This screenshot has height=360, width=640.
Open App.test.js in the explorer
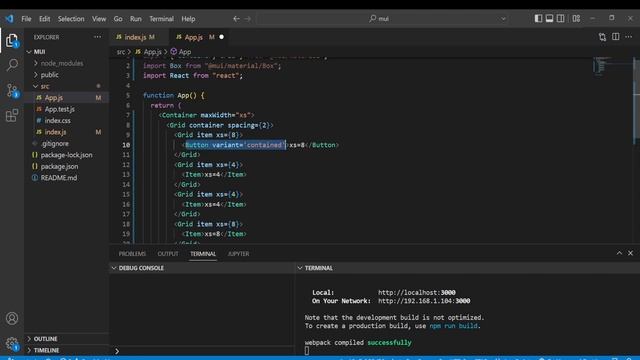click(x=60, y=109)
